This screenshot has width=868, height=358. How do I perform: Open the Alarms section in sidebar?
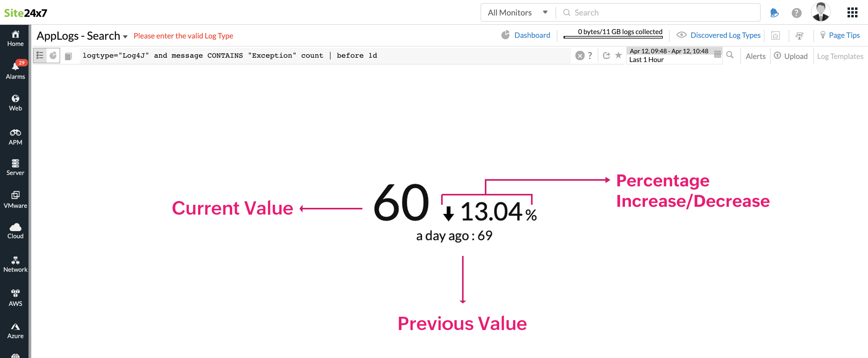(15, 69)
